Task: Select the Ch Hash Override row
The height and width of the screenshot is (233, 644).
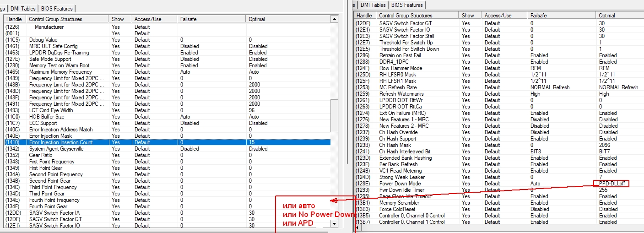Action: click(499, 132)
